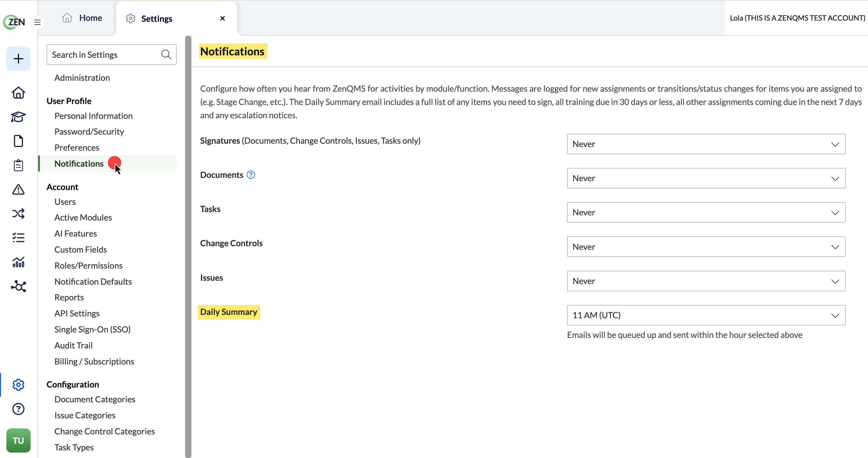This screenshot has width=868, height=458.
Task: Go to Roles/Permissions settings
Action: 88,266
